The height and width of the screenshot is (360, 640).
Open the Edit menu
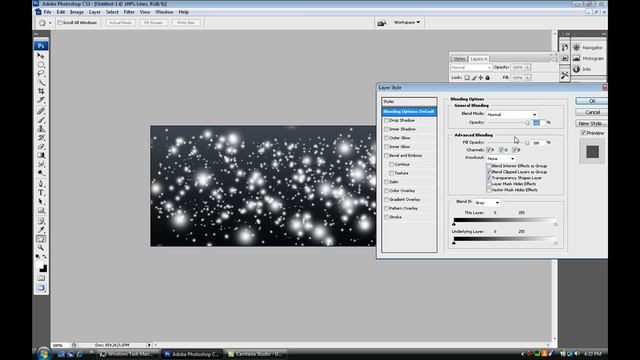(61, 12)
